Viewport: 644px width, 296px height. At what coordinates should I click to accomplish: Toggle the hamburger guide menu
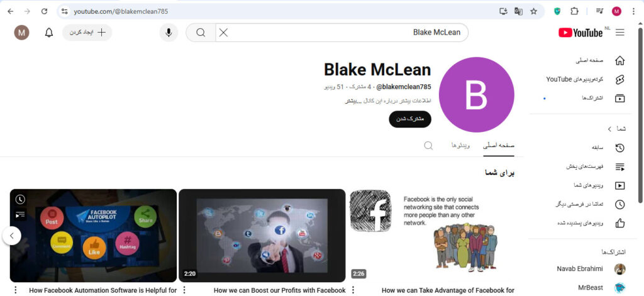[x=619, y=33]
